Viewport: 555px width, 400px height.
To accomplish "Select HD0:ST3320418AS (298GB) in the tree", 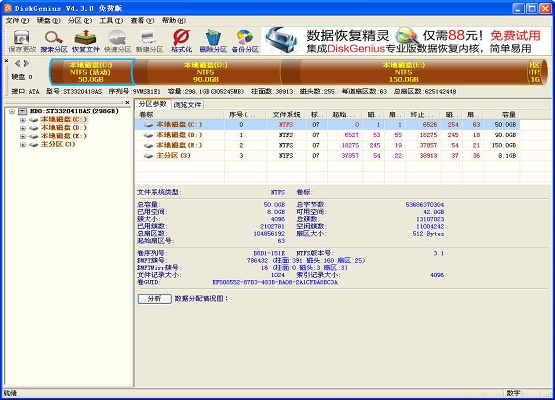I will coord(74,111).
